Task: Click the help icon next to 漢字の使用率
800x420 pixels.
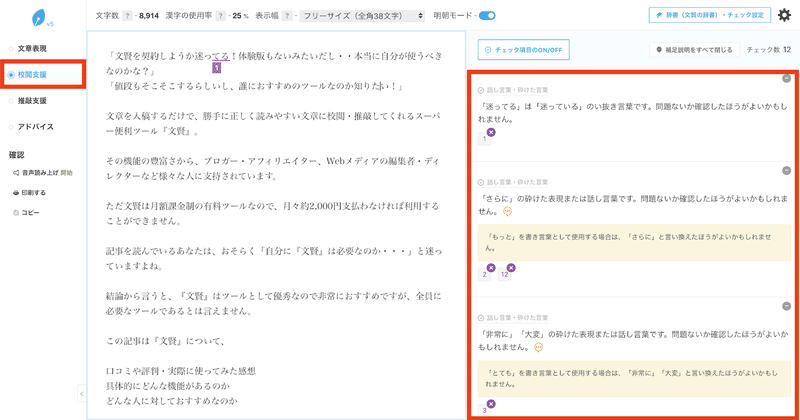Action: (x=220, y=16)
